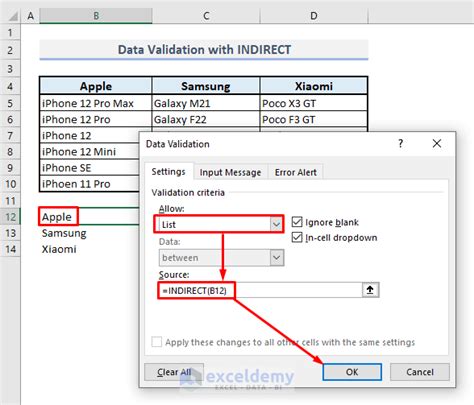
Task: Select row 6 header
Action: click(x=10, y=119)
